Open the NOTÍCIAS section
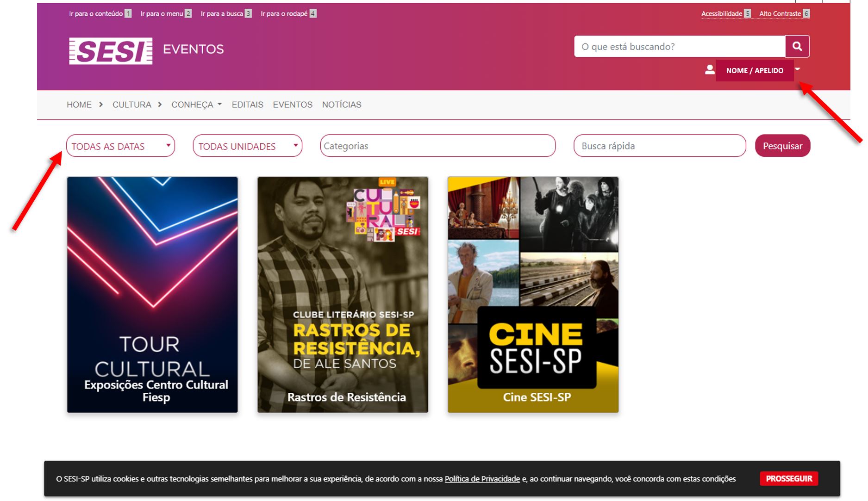This screenshot has height=501, width=868. [x=342, y=105]
